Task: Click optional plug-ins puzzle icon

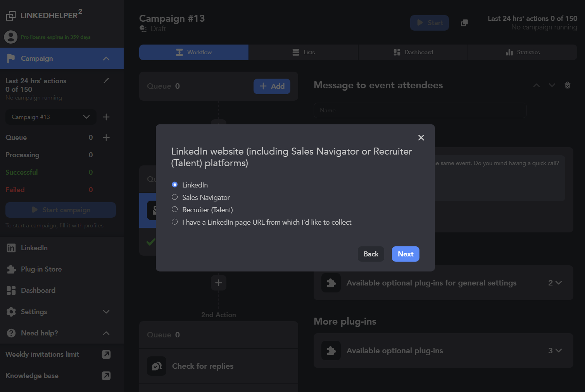Action: (331, 351)
